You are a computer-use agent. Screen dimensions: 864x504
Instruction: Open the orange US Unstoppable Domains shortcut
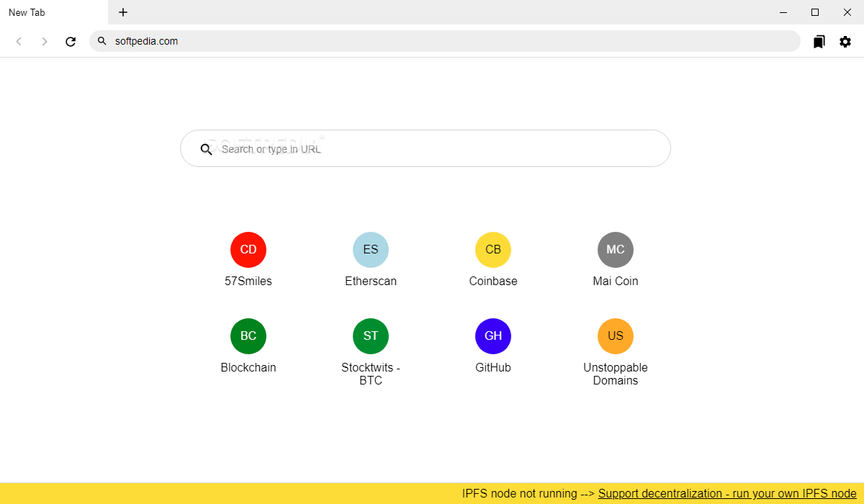616,336
